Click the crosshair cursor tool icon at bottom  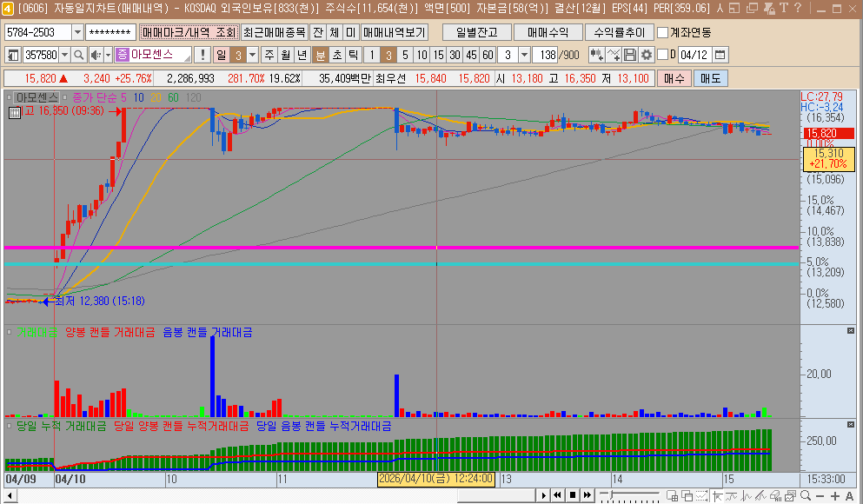click(x=718, y=495)
